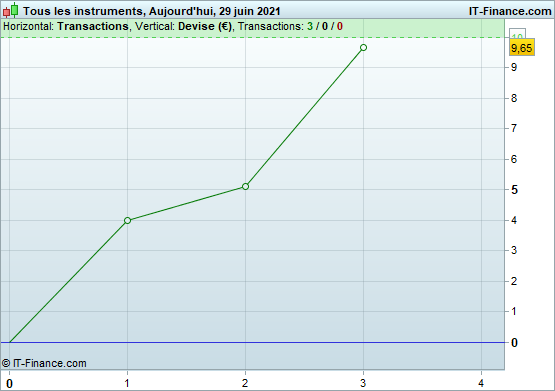This screenshot has height=391, width=555.
Task: Click the 'Devise (€)' vertical axis text
Action: 205,26
